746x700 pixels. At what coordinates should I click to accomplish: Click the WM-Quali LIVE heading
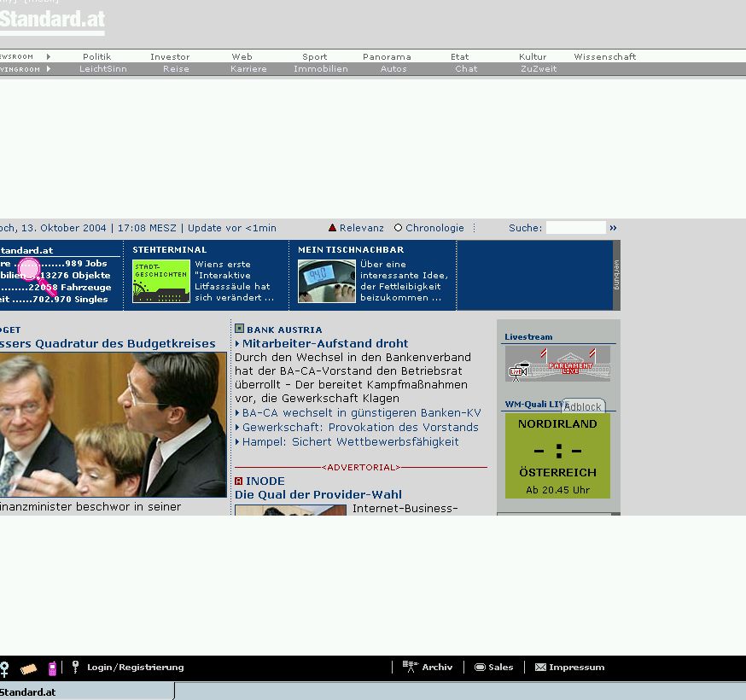535,405
